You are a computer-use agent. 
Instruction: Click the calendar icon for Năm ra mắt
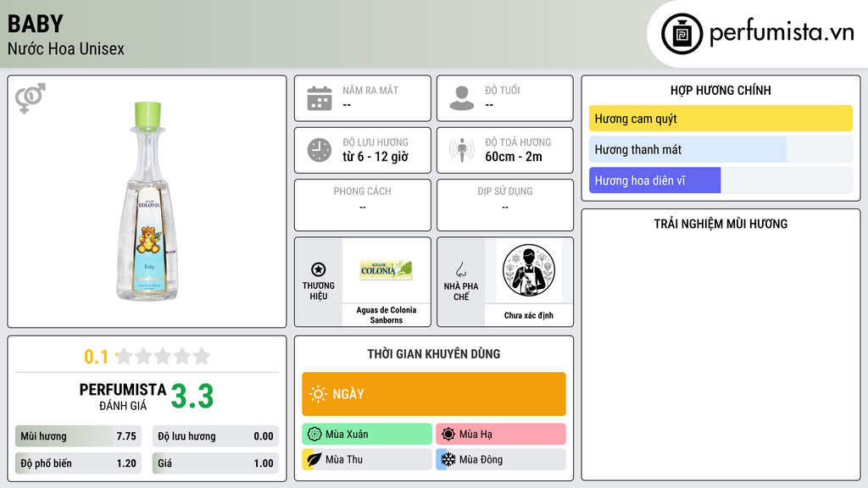pyautogui.click(x=320, y=98)
